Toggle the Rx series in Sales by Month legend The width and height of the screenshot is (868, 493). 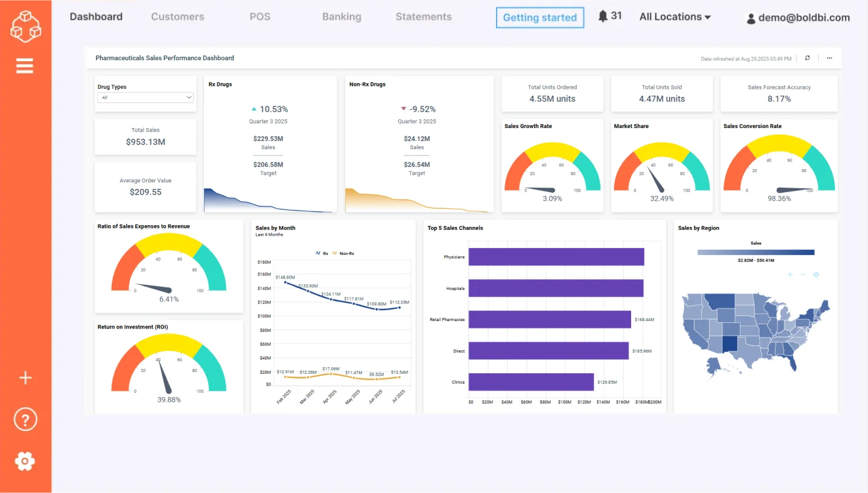click(x=321, y=253)
